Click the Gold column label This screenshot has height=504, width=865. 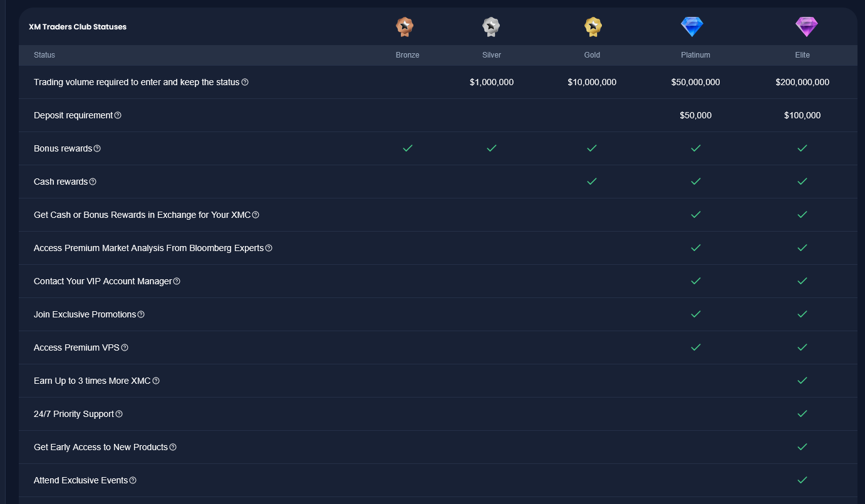coord(592,55)
